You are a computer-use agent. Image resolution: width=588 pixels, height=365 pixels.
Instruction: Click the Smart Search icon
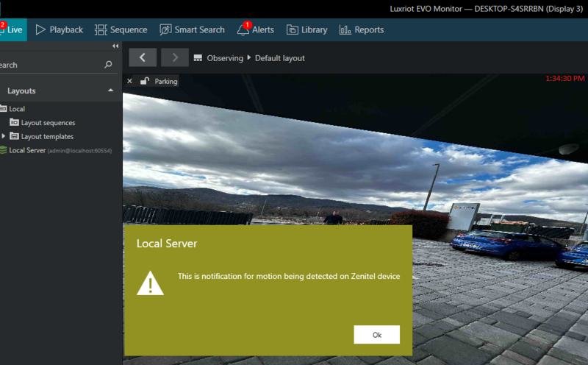click(x=165, y=29)
